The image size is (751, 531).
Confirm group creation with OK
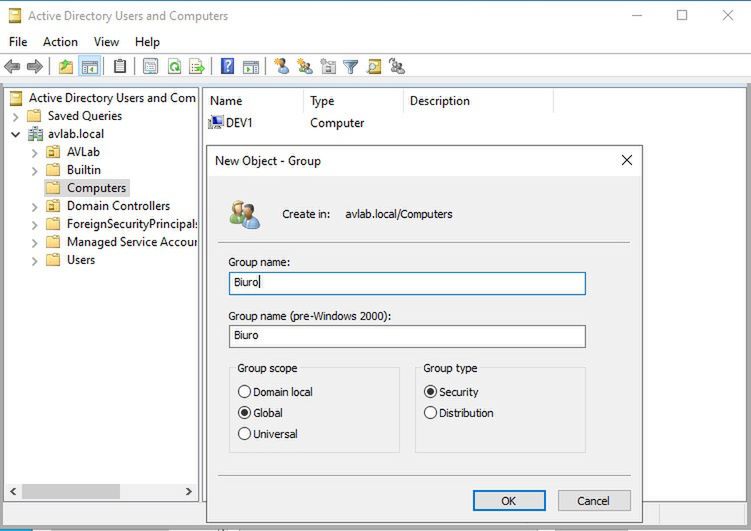509,501
